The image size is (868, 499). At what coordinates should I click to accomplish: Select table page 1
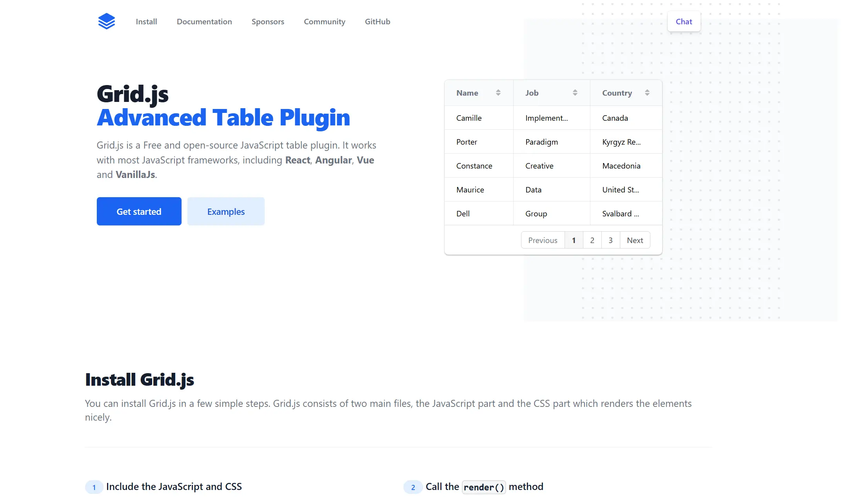click(x=574, y=240)
